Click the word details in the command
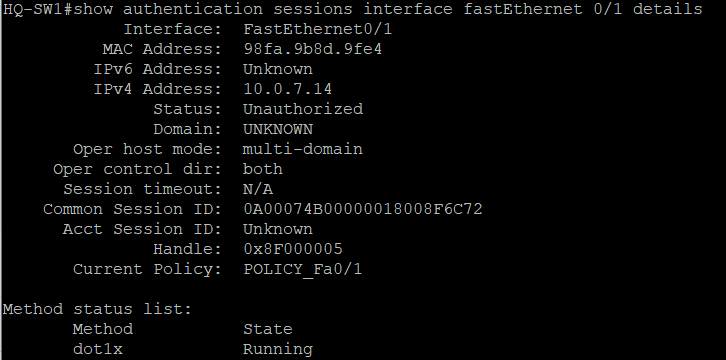The image size is (726, 360). tap(667, 9)
